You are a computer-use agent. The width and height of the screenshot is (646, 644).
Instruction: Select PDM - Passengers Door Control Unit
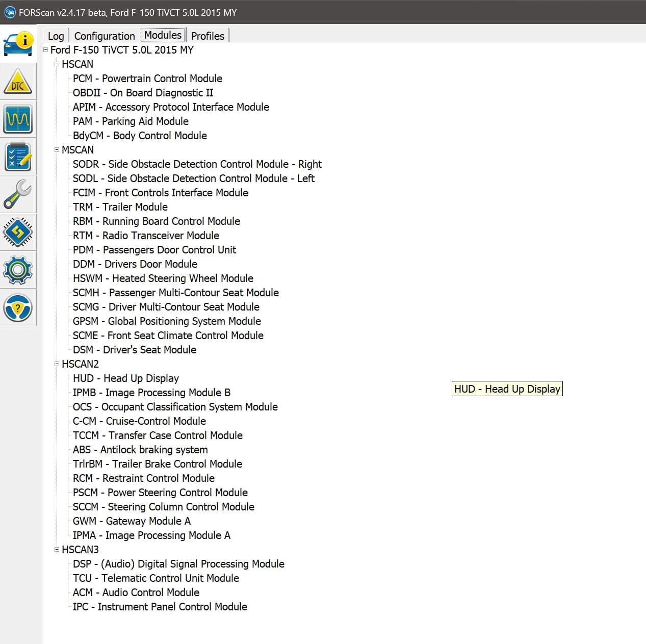pyautogui.click(x=154, y=250)
